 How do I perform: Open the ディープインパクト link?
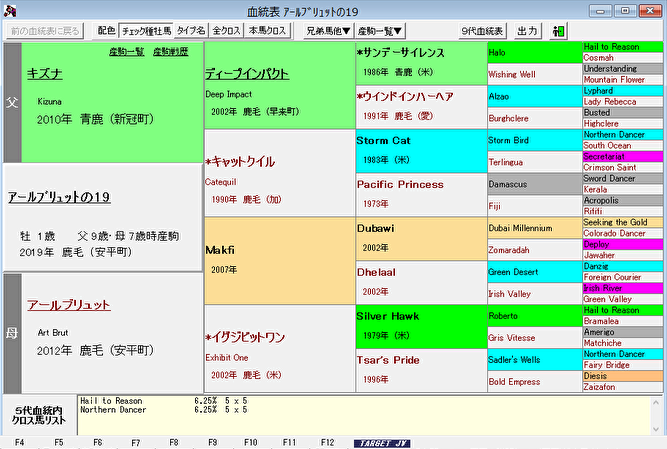pyautogui.click(x=247, y=74)
